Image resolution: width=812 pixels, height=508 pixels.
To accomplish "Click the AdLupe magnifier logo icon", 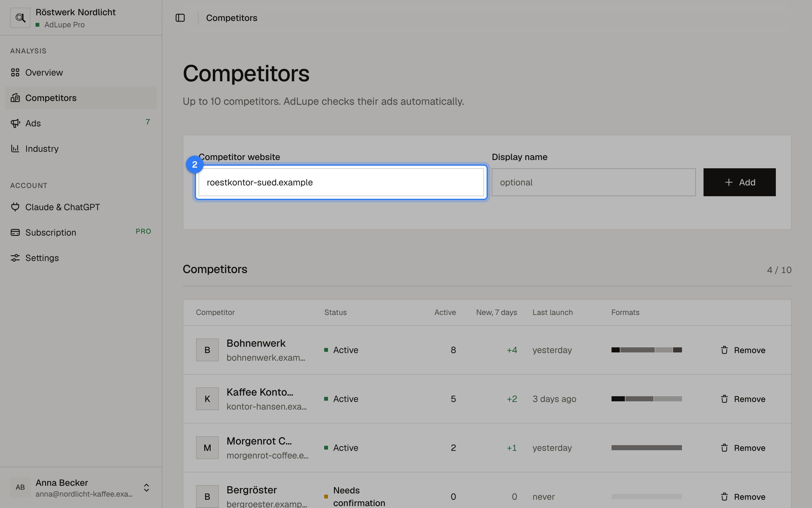I will (20, 18).
